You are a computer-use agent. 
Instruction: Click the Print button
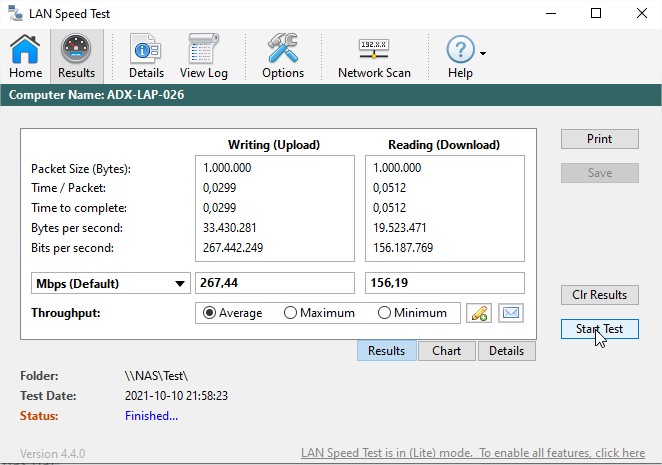click(x=600, y=139)
